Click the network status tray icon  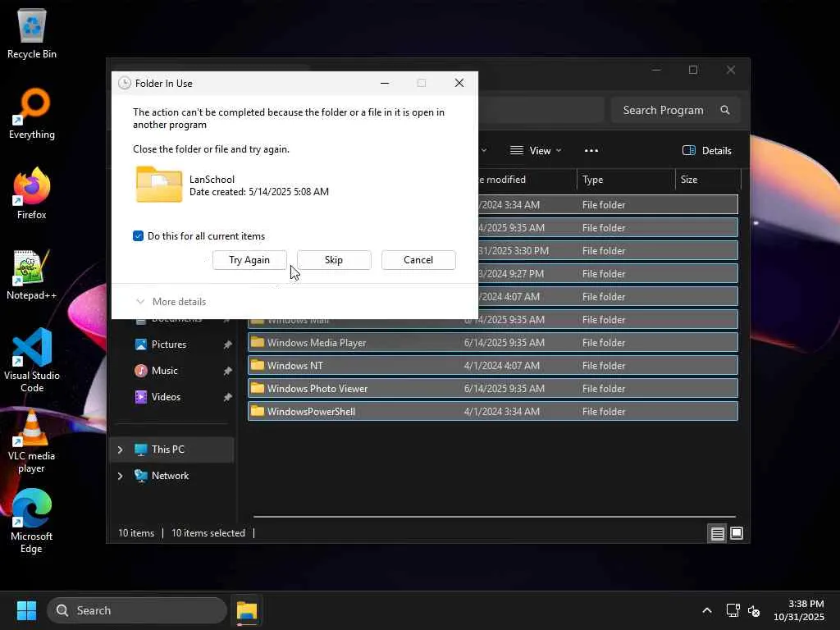(733, 610)
